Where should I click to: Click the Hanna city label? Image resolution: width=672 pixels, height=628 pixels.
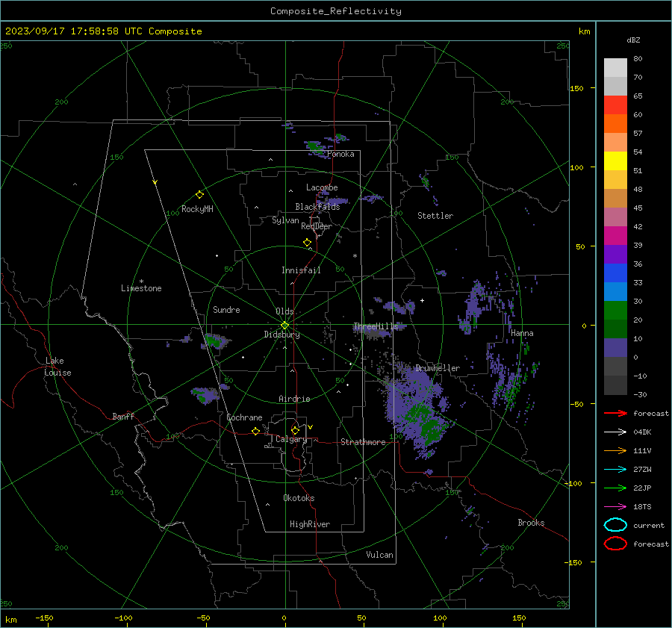(522, 333)
